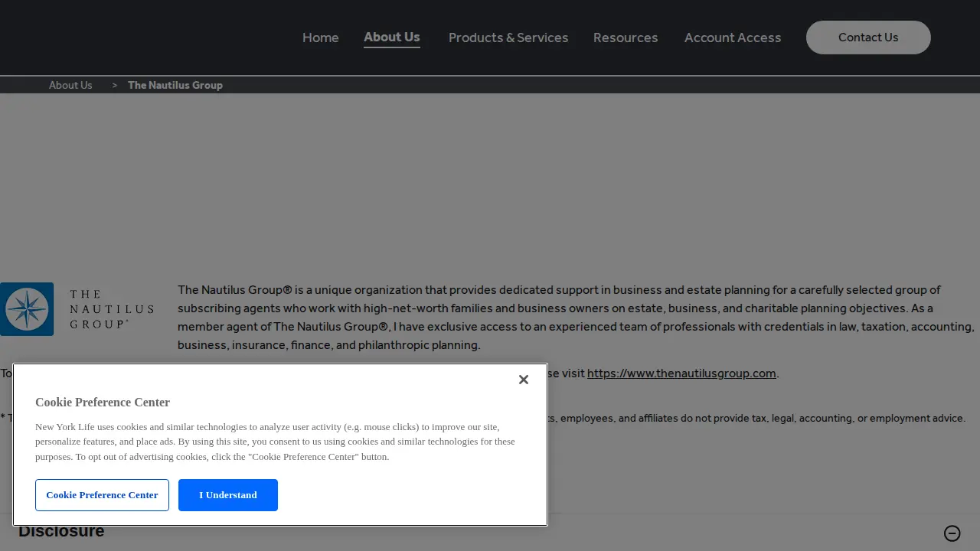Select The Nautilus Group breadcrumb text

[x=175, y=85]
